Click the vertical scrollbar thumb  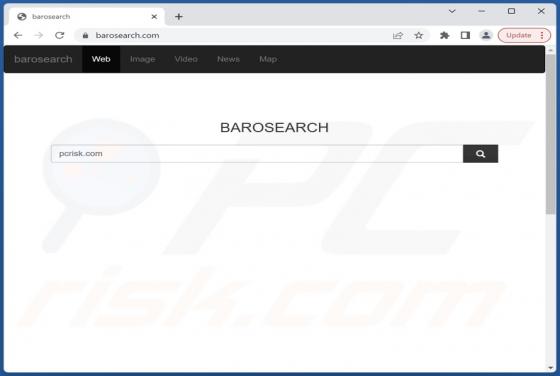point(550,134)
